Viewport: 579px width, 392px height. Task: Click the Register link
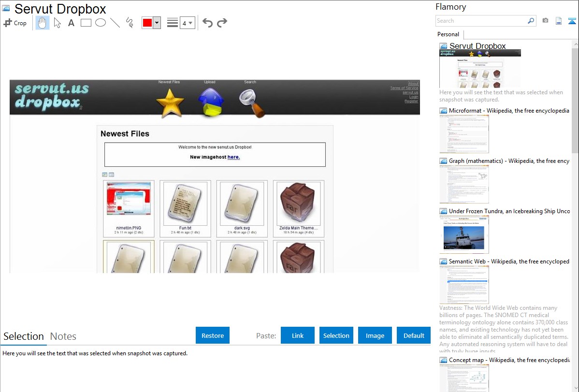coord(411,101)
